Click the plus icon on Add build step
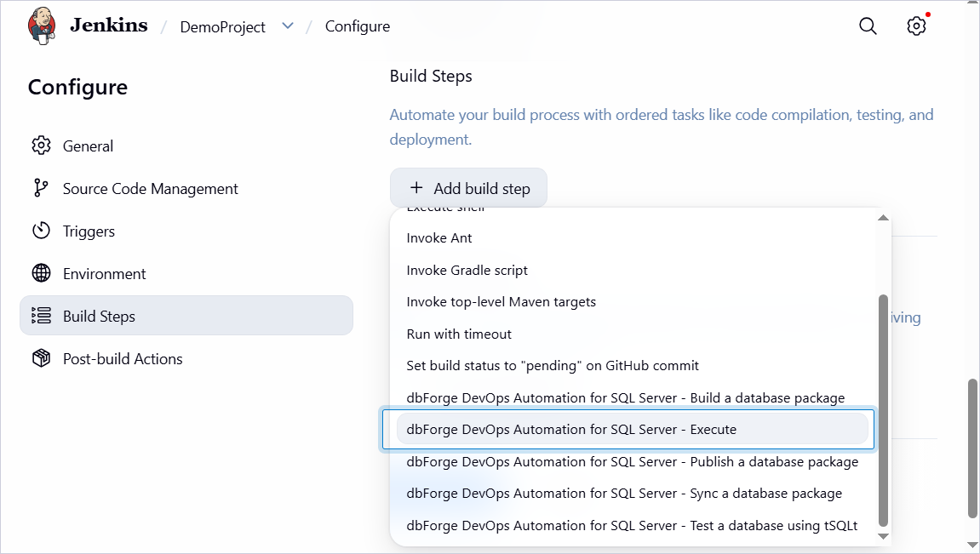This screenshot has height=554, width=980. coord(416,187)
